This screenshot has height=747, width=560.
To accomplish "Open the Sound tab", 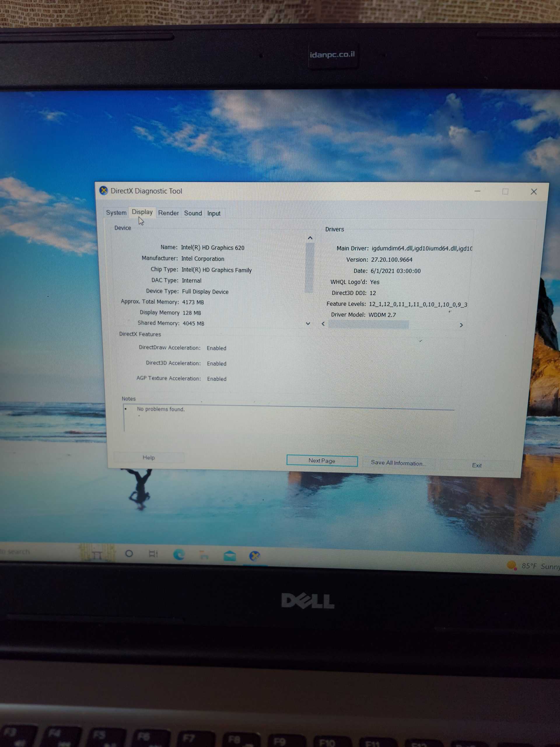I will click(193, 213).
